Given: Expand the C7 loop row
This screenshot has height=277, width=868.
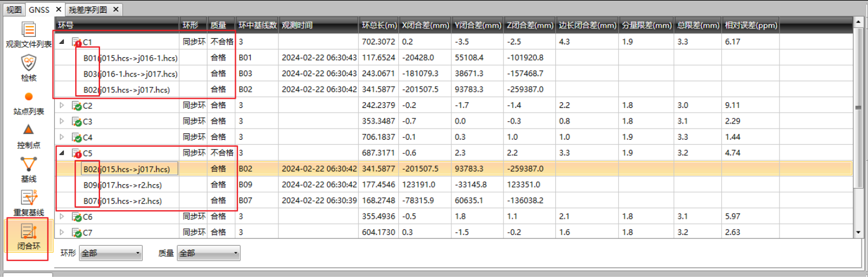Looking at the screenshot, I should click(x=62, y=233).
